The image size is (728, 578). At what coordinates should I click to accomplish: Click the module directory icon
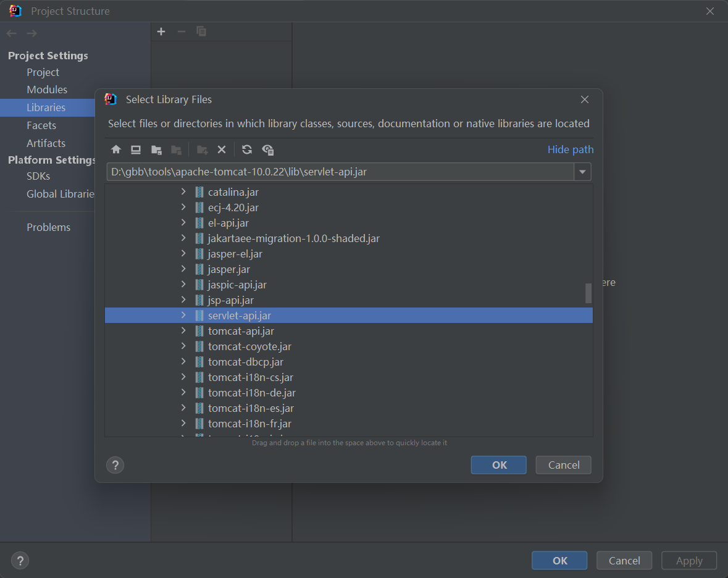point(177,149)
